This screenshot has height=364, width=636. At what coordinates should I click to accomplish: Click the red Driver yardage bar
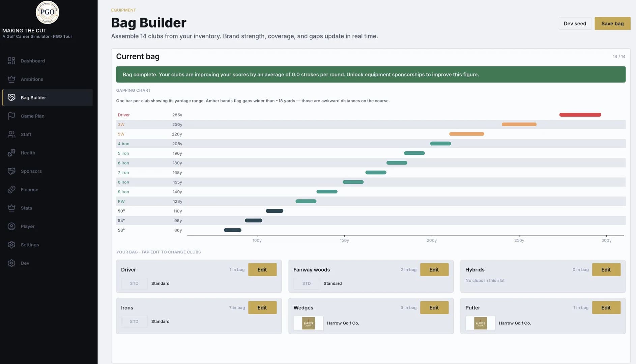pyautogui.click(x=580, y=115)
